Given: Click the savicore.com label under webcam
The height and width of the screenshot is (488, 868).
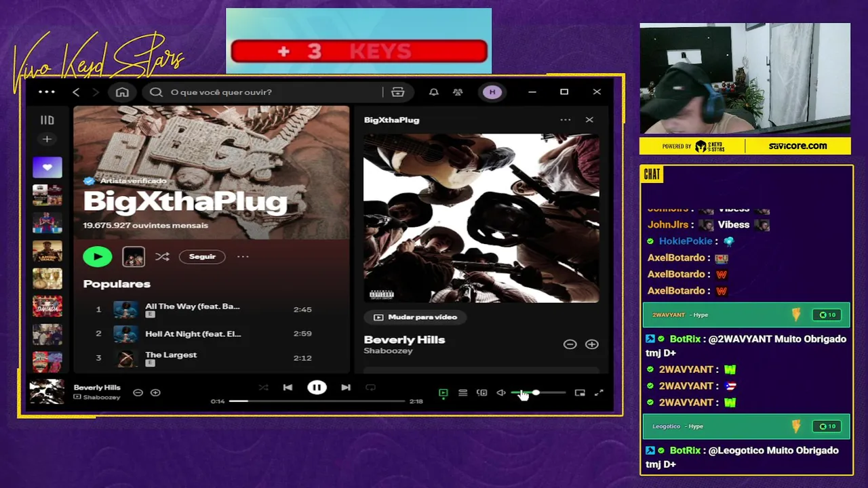Looking at the screenshot, I should coord(797,146).
